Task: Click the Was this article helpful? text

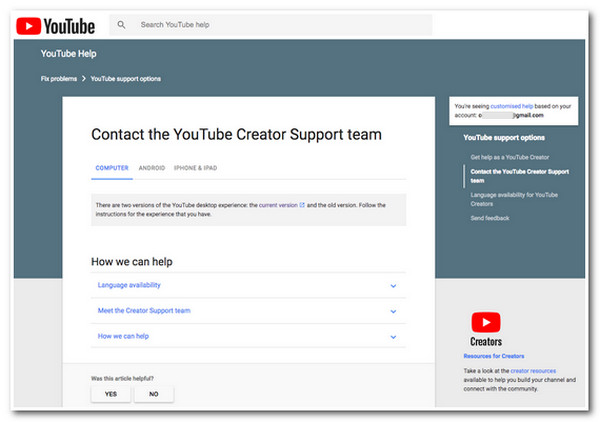Action: pos(122,378)
